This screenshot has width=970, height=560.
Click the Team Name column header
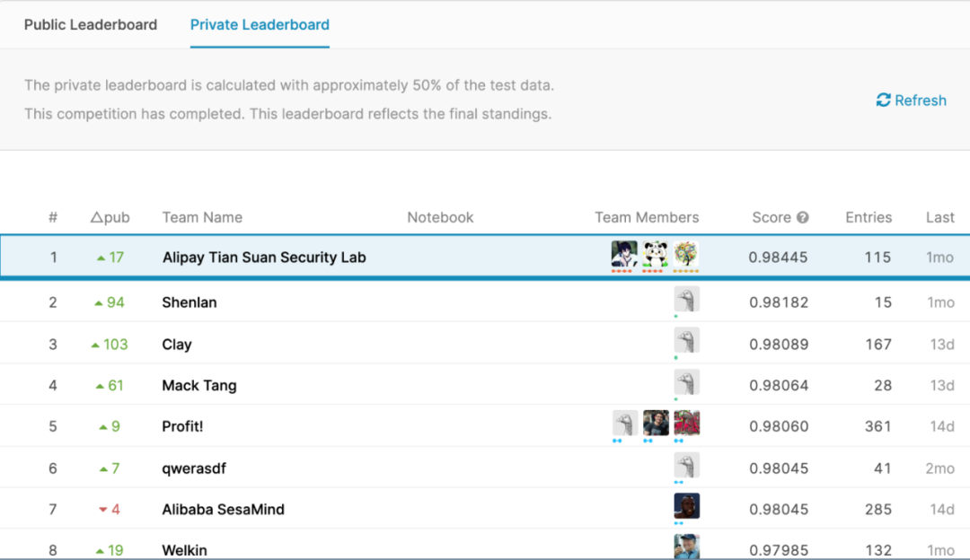point(202,217)
